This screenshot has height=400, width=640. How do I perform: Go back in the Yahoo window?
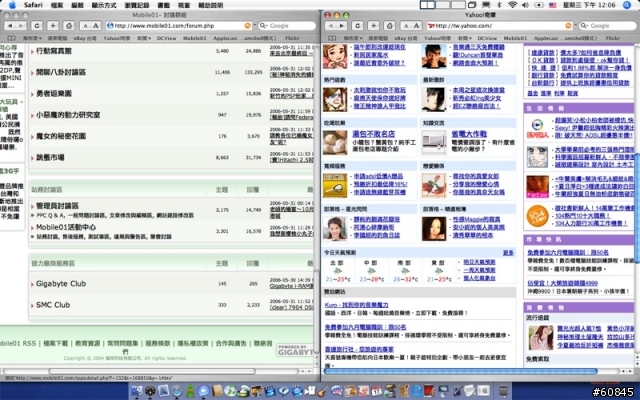click(x=331, y=26)
